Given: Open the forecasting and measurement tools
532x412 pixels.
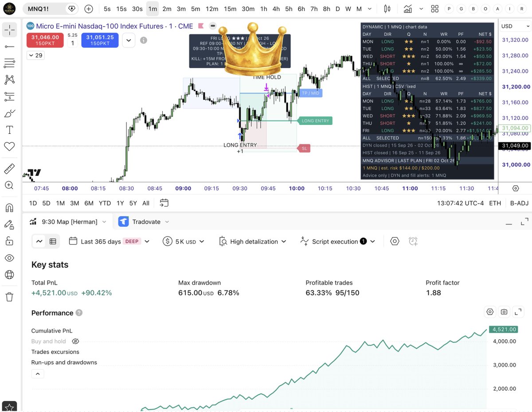Looking at the screenshot, I should point(10,97).
